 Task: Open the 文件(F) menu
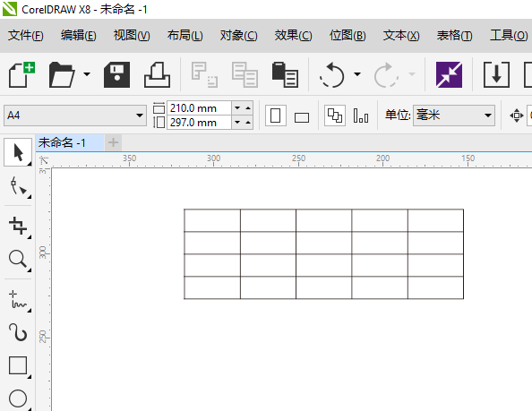(26, 35)
